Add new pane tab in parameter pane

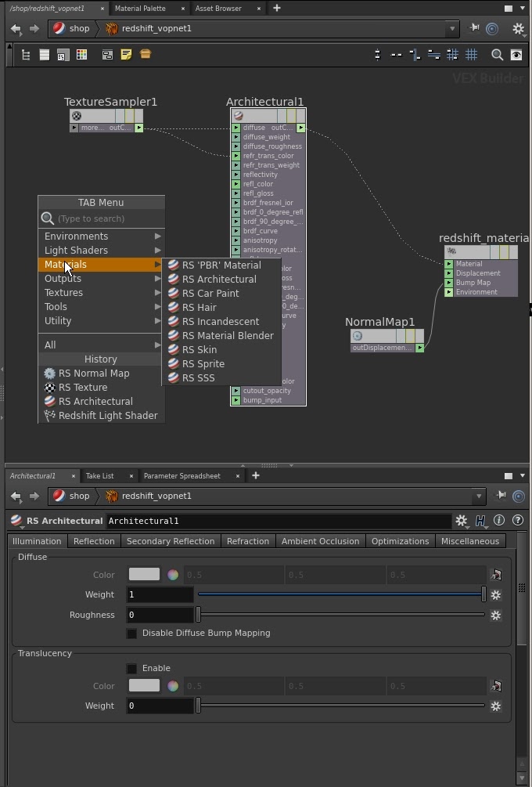pyautogui.click(x=256, y=475)
